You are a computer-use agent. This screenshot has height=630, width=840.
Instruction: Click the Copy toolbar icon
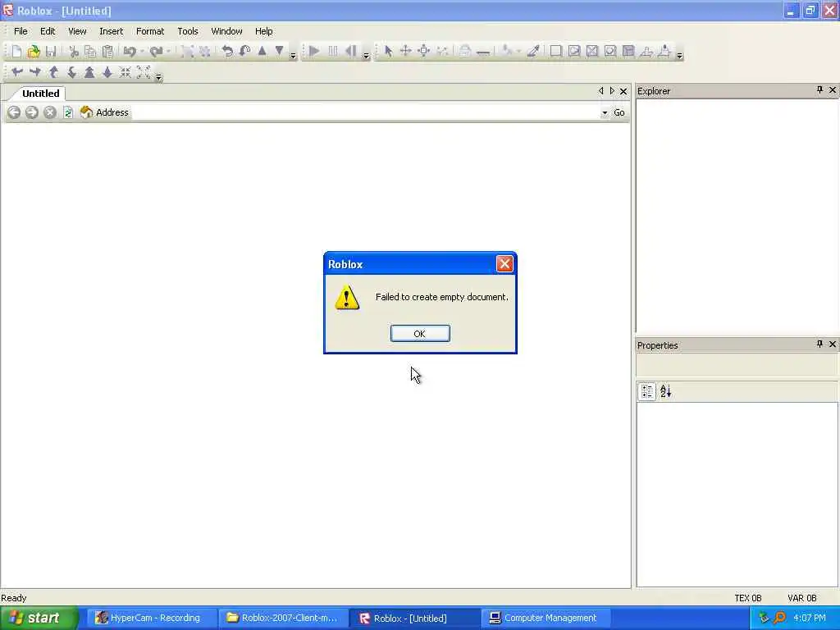pos(90,52)
